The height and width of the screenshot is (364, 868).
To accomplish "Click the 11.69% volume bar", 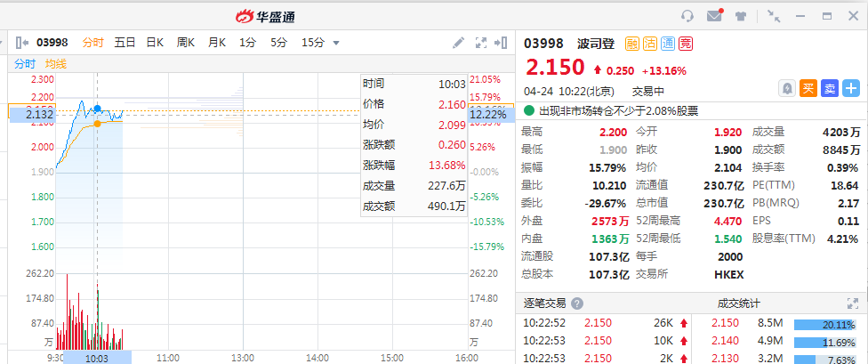I will tap(827, 343).
